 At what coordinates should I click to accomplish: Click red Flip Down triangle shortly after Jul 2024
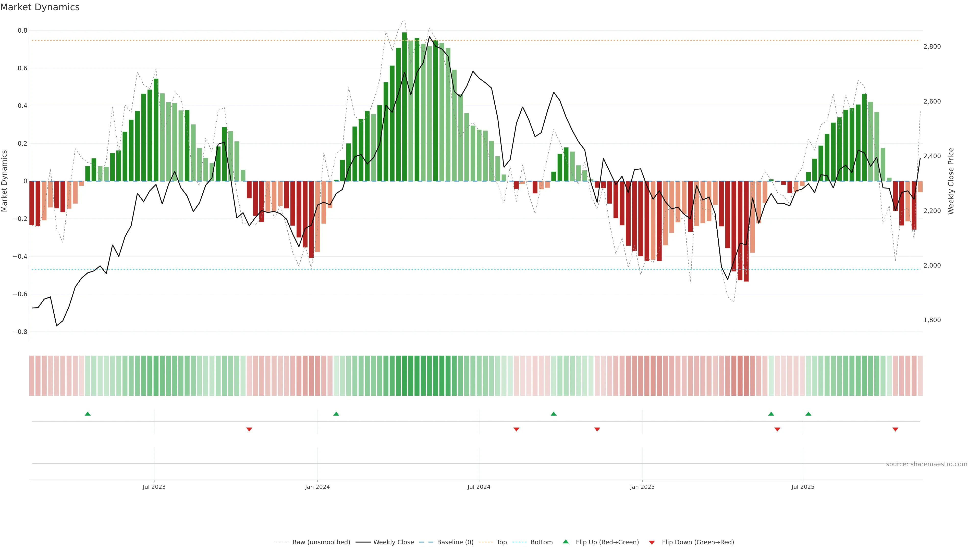pos(516,429)
